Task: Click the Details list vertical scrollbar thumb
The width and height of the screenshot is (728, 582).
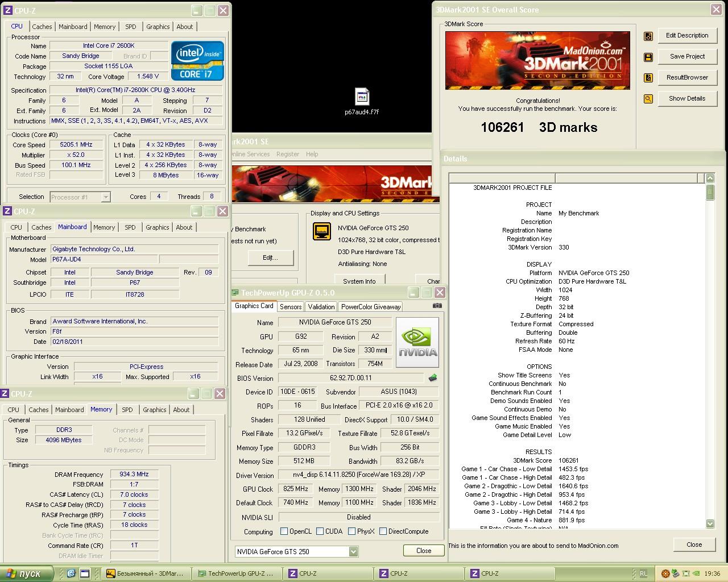Action: [x=710, y=192]
